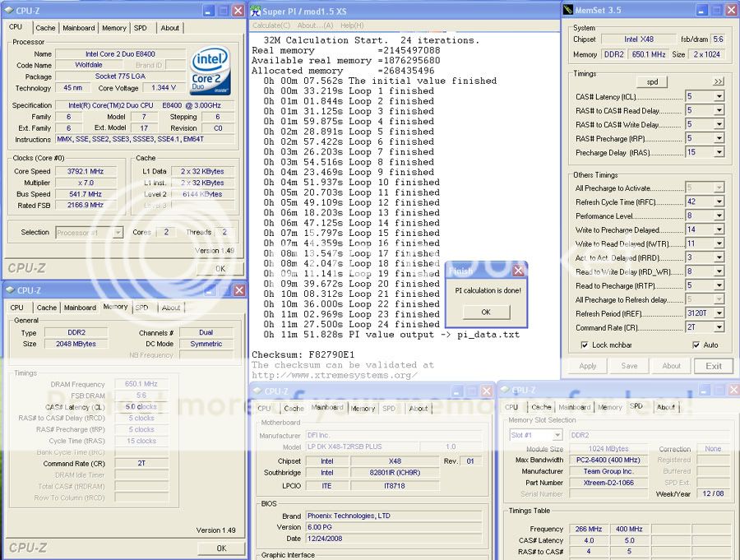Screen dimensions: 740x560
Task: Click the Loop 24 finished line
Action: pyautogui.click(x=352, y=324)
